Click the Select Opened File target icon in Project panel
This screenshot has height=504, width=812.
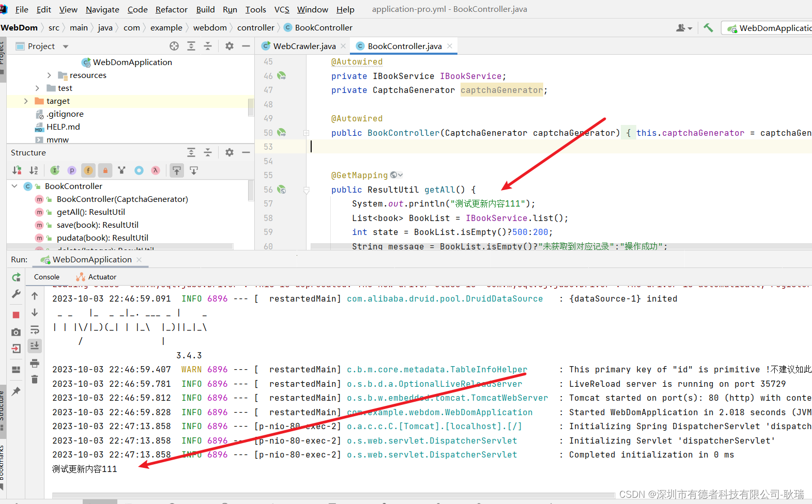174,46
